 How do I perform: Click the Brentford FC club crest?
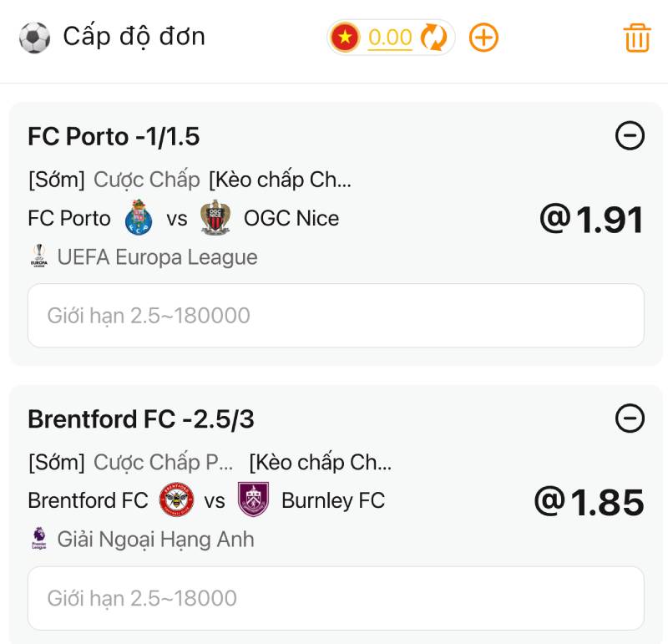[176, 499]
